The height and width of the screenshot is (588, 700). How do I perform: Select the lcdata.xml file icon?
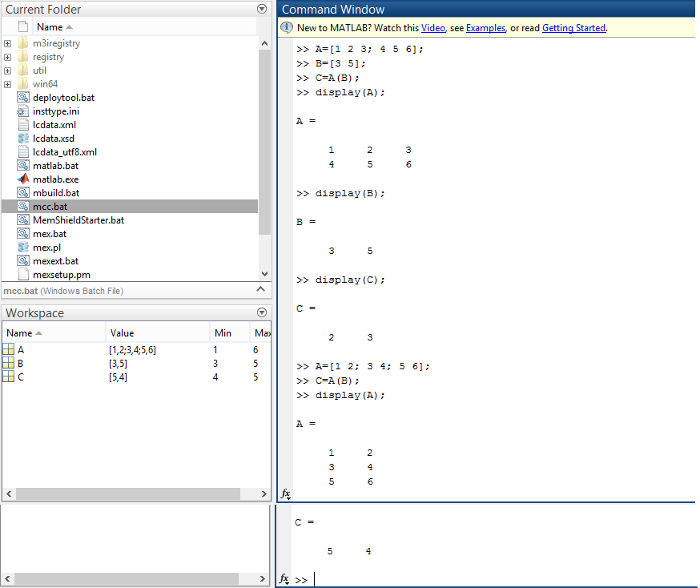coord(23,124)
